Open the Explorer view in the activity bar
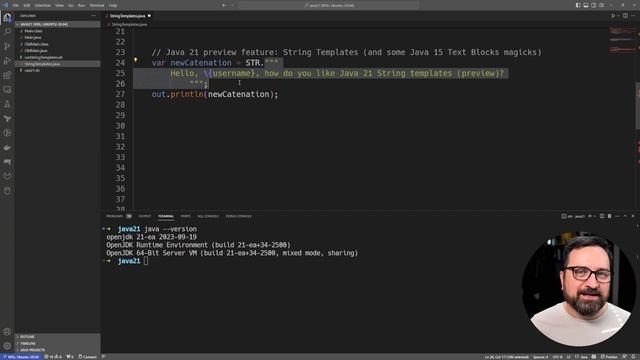Image resolution: width=640 pixels, height=360 pixels. 7,17
